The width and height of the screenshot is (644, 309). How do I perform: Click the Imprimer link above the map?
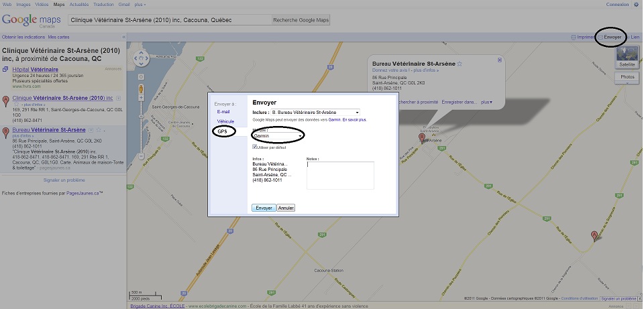click(583, 37)
